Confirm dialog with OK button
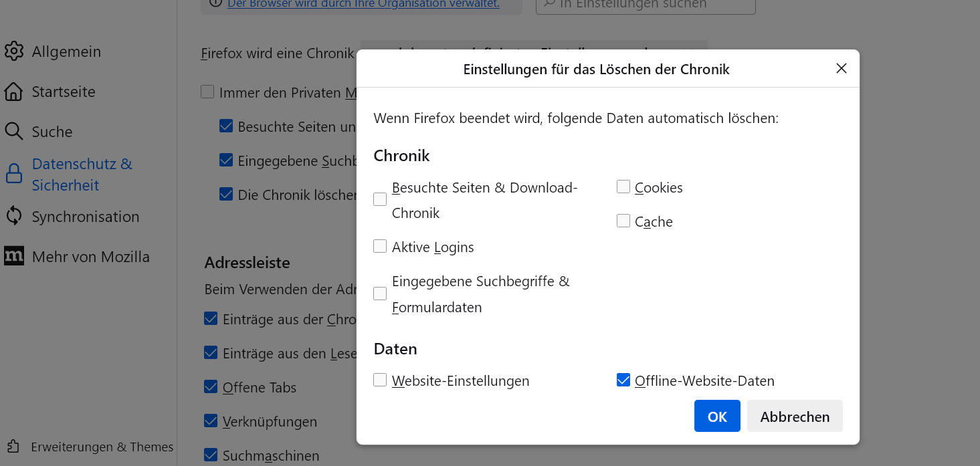 click(717, 417)
